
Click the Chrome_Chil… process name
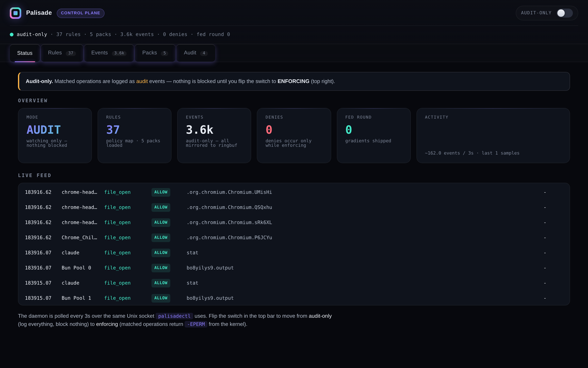(x=79, y=238)
